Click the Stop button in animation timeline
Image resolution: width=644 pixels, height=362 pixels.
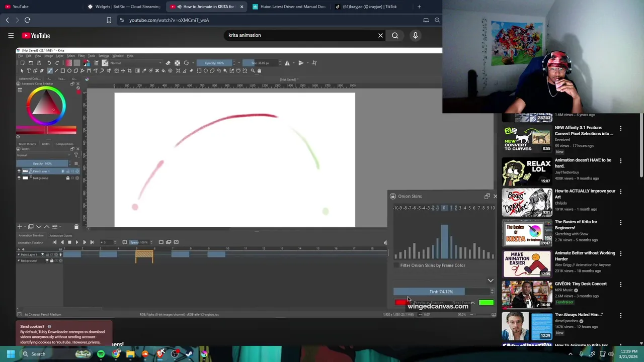click(69, 242)
